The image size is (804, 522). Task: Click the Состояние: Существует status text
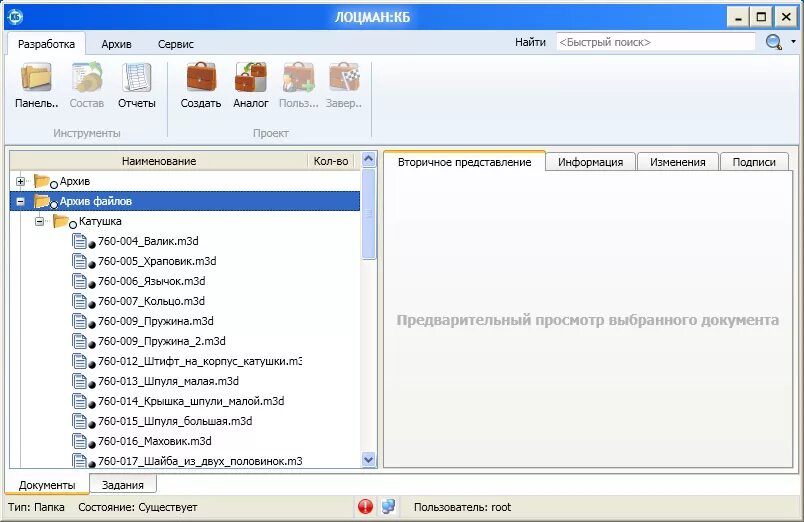(137, 507)
